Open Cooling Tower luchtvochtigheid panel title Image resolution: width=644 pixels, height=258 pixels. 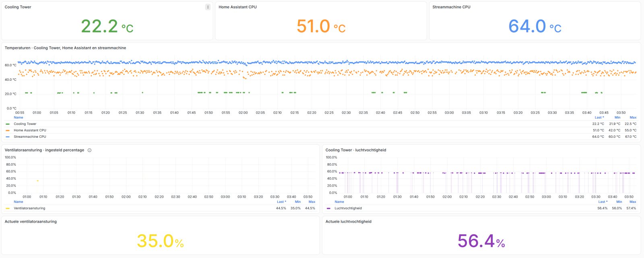356,150
